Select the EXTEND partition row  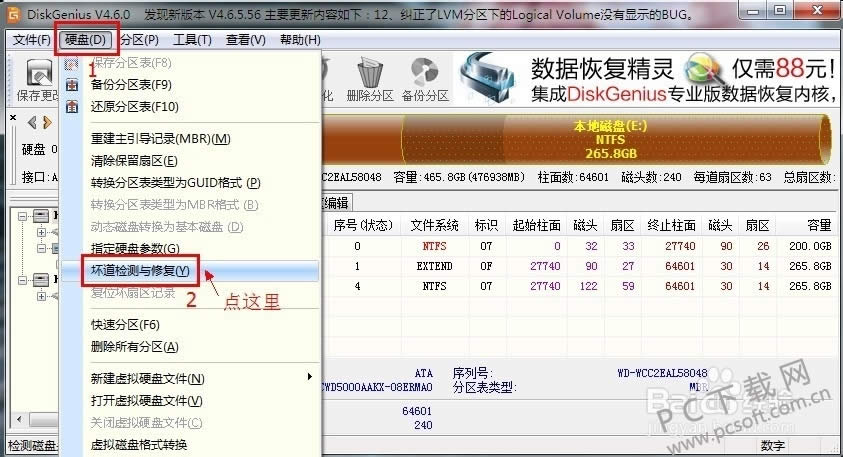coord(581,266)
